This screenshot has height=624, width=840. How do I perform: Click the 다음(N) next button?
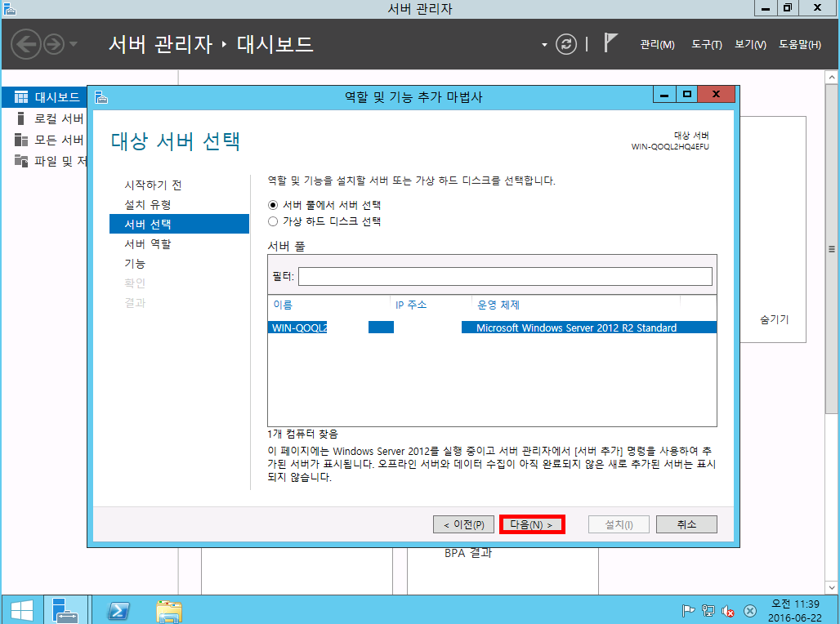coord(532,524)
